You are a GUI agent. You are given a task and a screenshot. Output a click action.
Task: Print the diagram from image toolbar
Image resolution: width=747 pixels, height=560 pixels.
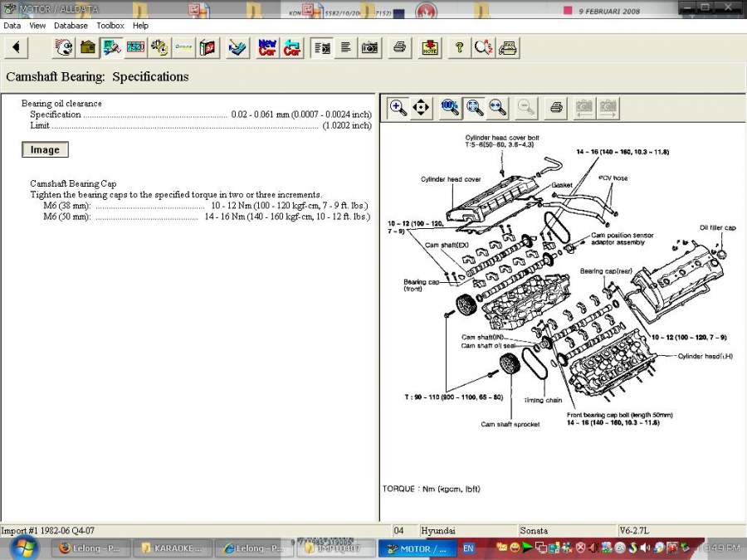pos(556,108)
